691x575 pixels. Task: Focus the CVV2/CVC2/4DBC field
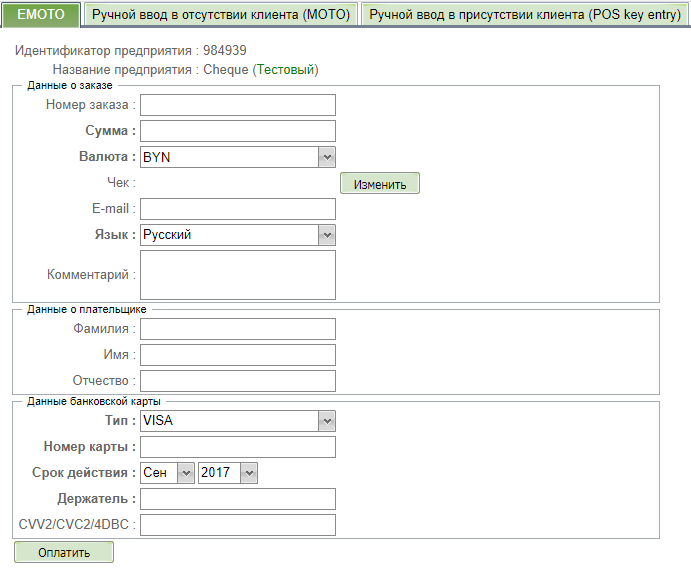pos(237,525)
